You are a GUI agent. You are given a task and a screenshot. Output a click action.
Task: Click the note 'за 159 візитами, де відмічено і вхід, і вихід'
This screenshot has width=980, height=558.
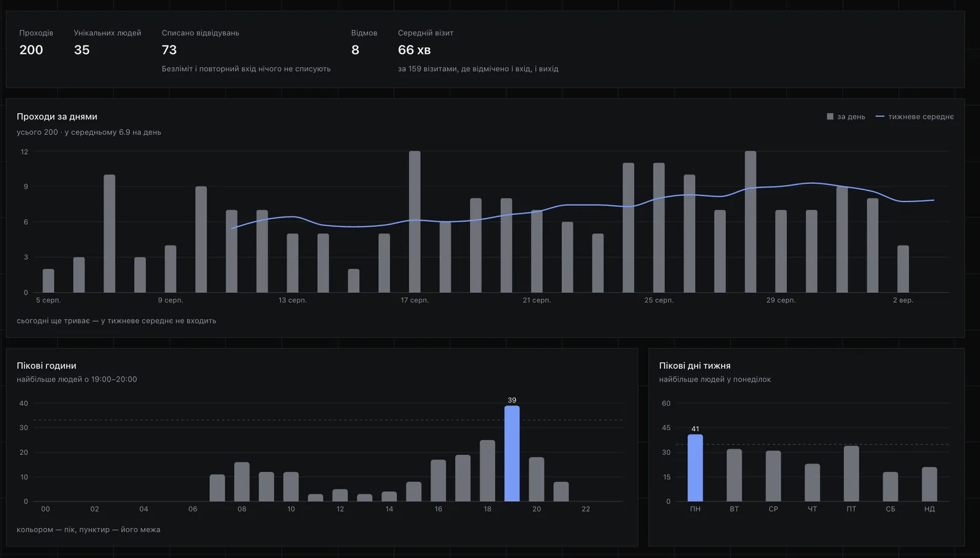tap(478, 69)
